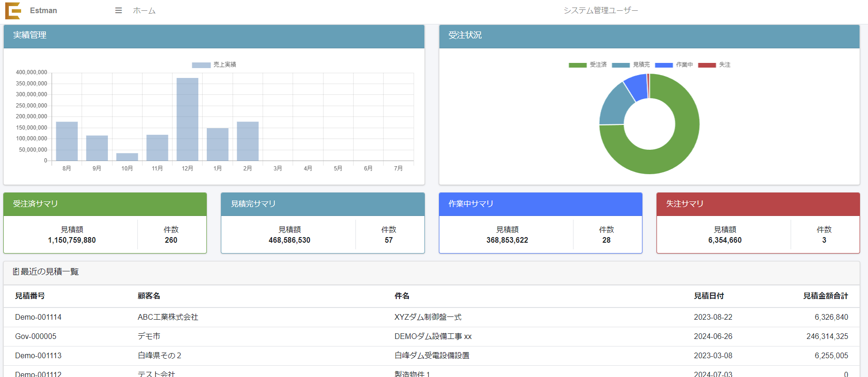
Task: Click the Estman brand name
Action: 44,10
